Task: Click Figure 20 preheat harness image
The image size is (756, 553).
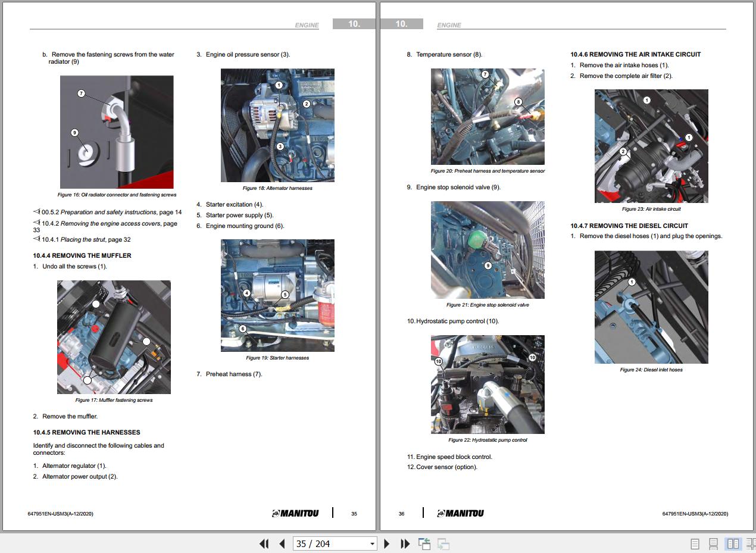Action: pyautogui.click(x=488, y=117)
